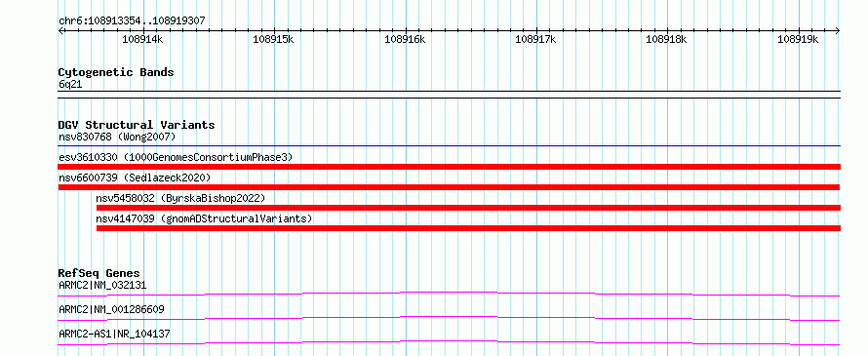Click the 108916k ruler tick label
Viewport: 868px width, 356px height.
pos(405,39)
